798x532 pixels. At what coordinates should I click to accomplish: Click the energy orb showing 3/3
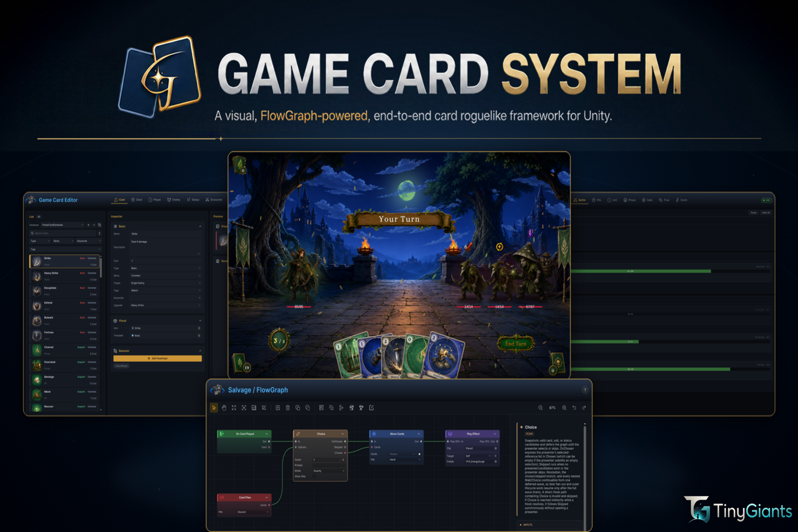click(279, 340)
